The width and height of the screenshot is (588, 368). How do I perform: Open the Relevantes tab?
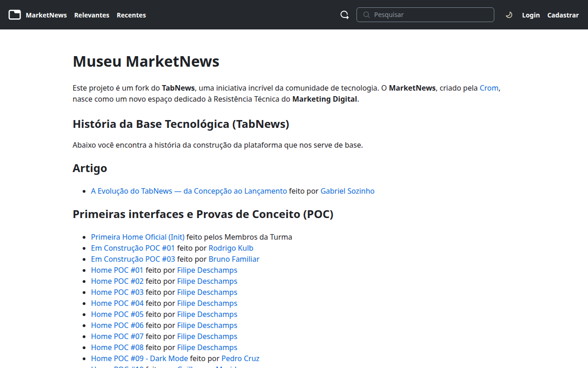click(92, 15)
